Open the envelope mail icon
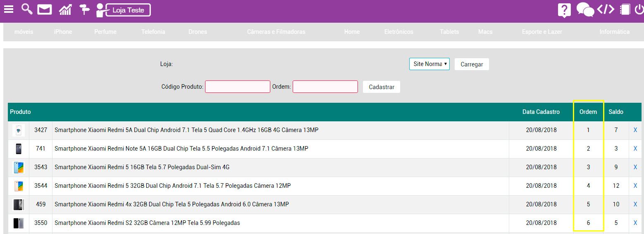This screenshot has height=234, width=644. point(45,9)
